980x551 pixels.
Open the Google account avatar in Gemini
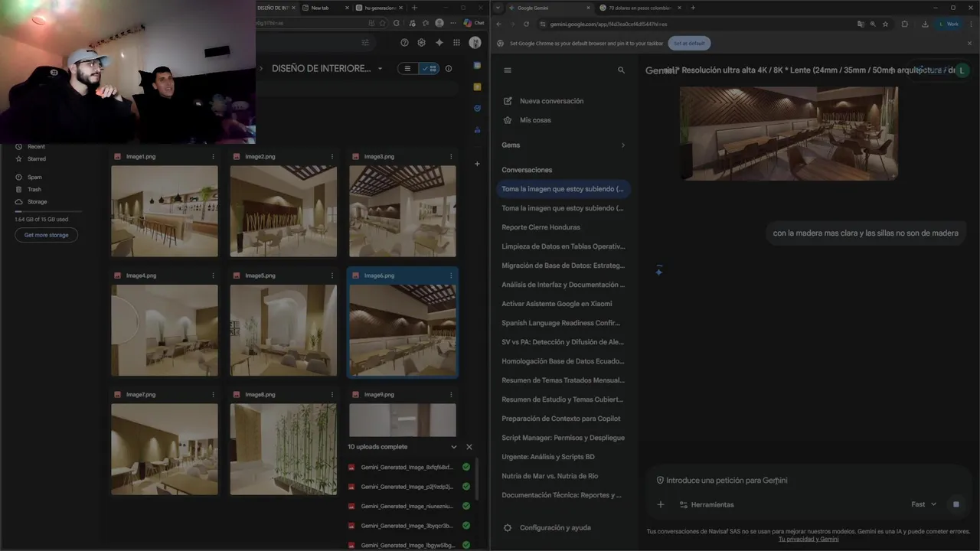pos(962,70)
